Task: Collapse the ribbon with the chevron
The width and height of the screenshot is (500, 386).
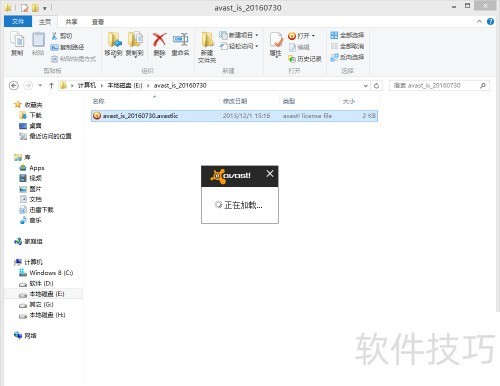Action: tap(479, 22)
